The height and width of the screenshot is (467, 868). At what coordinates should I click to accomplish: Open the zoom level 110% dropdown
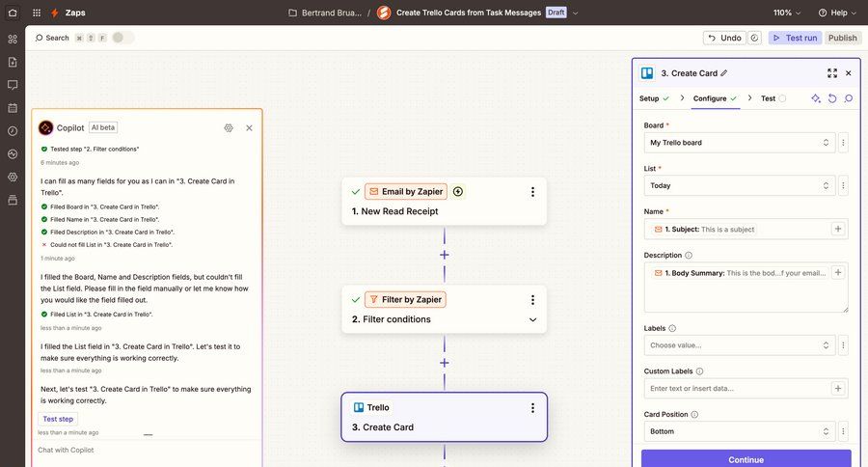tap(787, 13)
